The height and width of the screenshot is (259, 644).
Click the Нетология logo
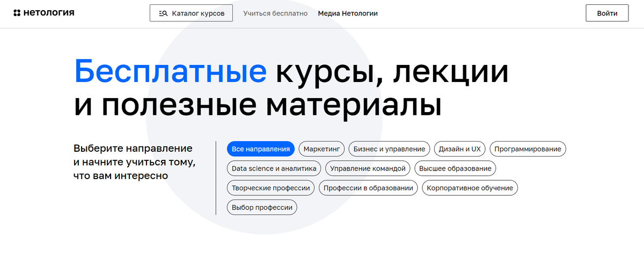(x=44, y=13)
